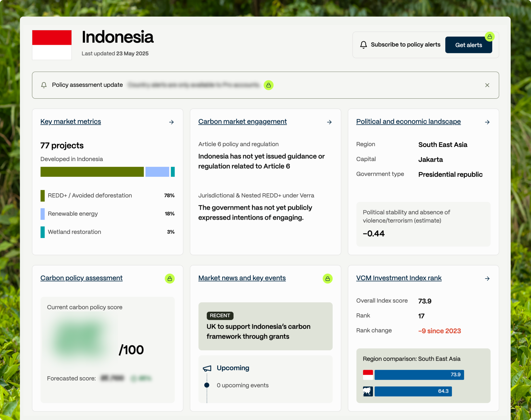Click the VCM Investment Index rank arrow
The height and width of the screenshot is (420, 531).
[487, 279]
